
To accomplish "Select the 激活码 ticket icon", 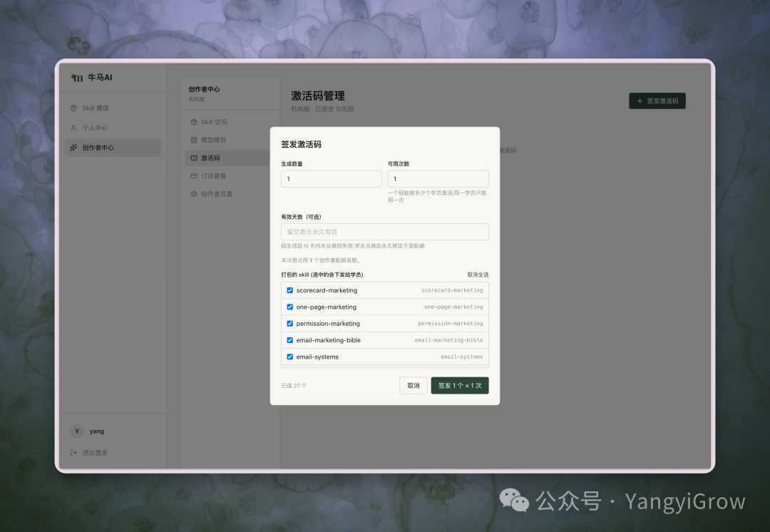I will point(194,158).
